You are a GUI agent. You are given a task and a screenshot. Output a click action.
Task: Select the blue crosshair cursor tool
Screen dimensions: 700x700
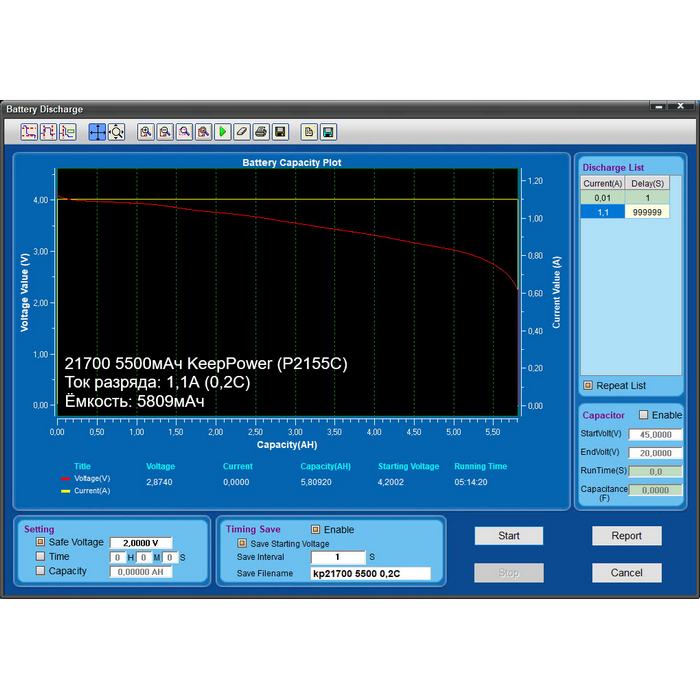[97, 132]
